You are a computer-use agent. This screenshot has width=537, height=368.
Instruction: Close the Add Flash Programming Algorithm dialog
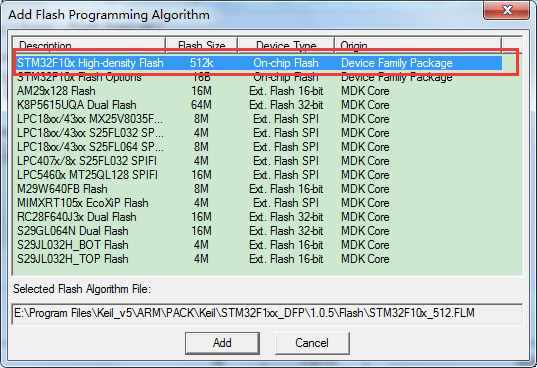506,10
